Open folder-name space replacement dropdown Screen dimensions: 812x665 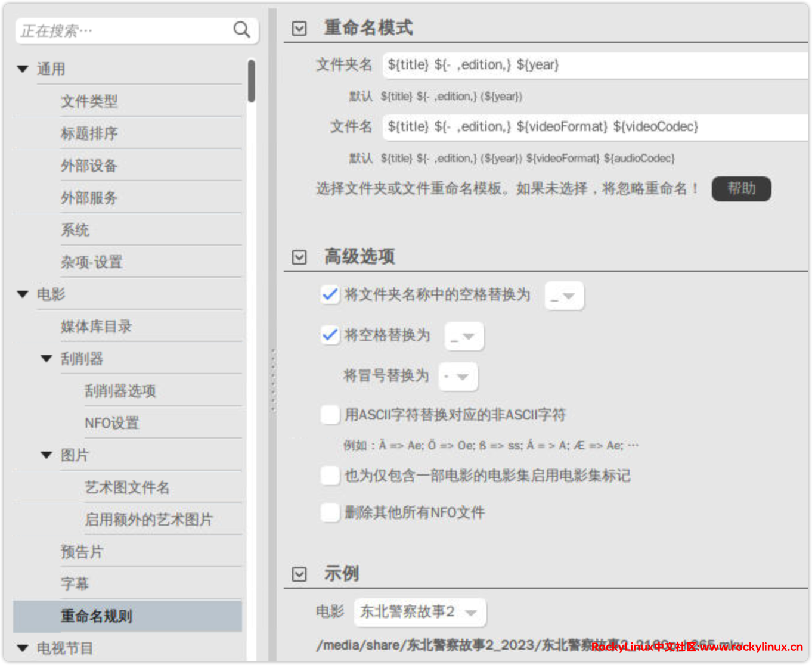[x=564, y=296]
